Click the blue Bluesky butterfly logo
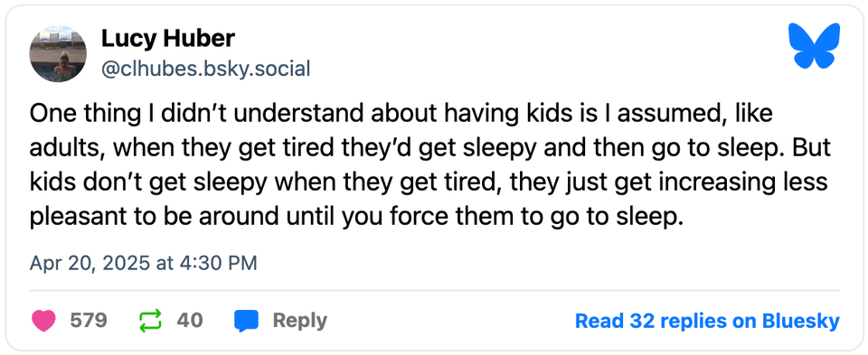This screenshot has height=355, width=868. click(815, 46)
